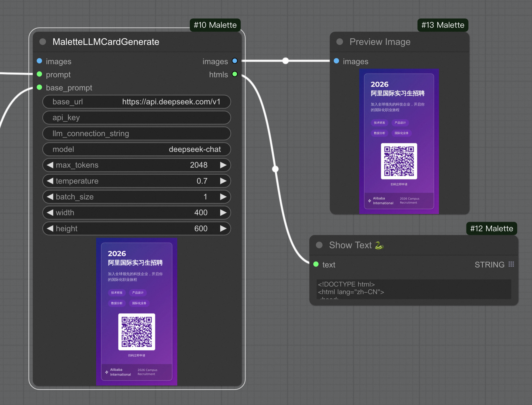Click the batch_size value 1
The height and width of the screenshot is (405, 532).
click(x=205, y=197)
